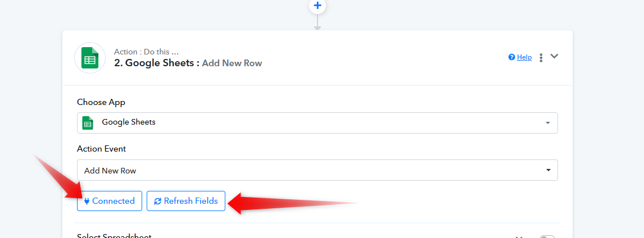644x238 pixels.
Task: Open the Add New Row event selector
Action: click(x=317, y=170)
